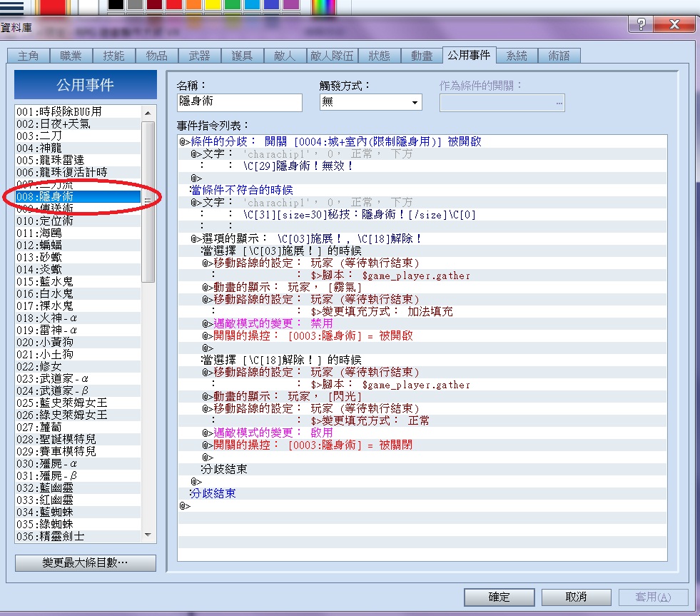Select list entry 010:定位術
The width and height of the screenshot is (700, 616).
click(x=78, y=221)
